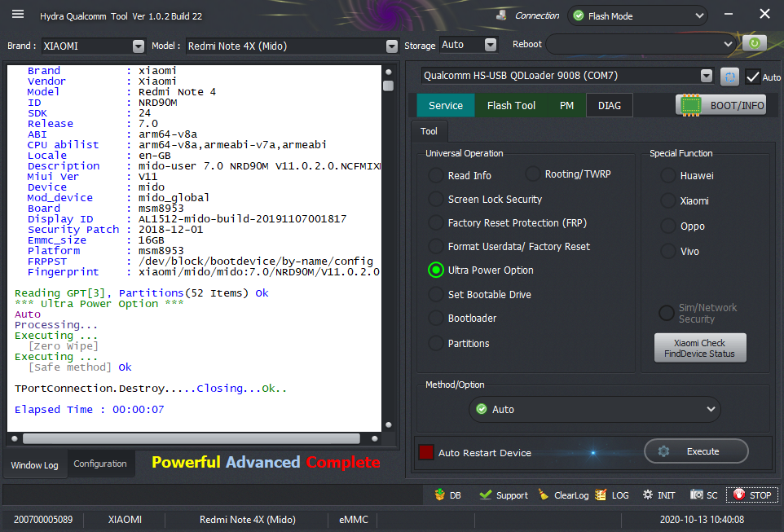Expand the Reboot options dropdown

(x=728, y=44)
